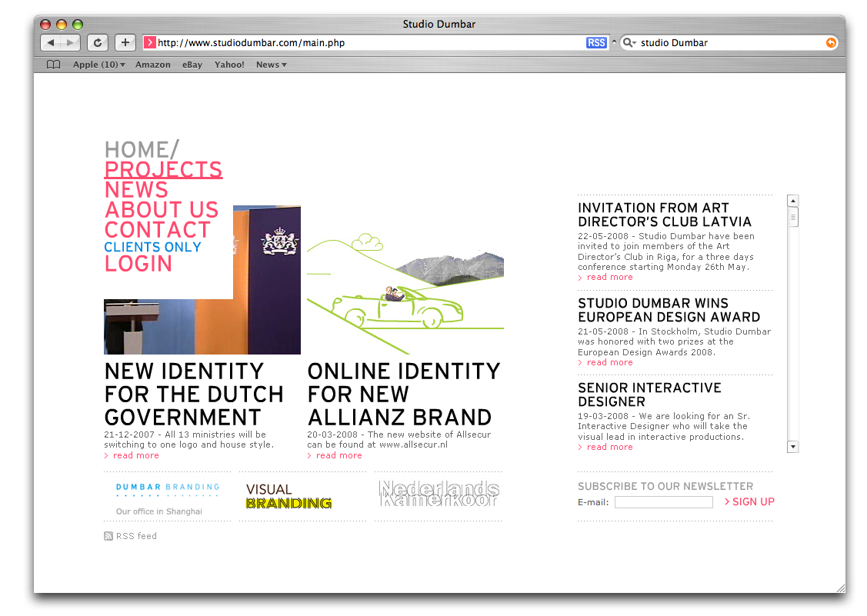
Task: Open the RSS feed via the blue RSS badge
Action: click(x=596, y=42)
